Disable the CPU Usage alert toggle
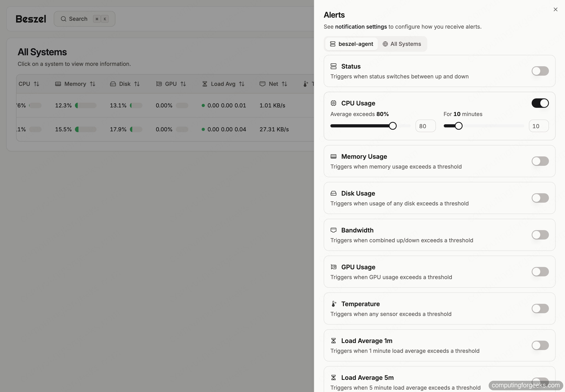The width and height of the screenshot is (565, 392). pyautogui.click(x=540, y=103)
